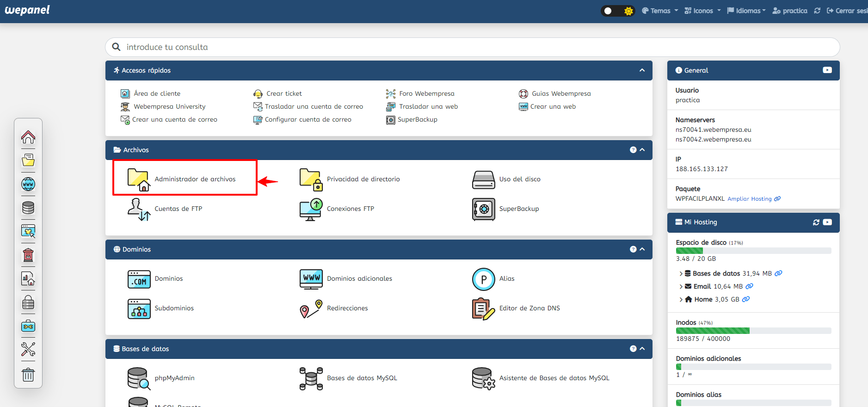This screenshot has height=407, width=868.
Task: Click the Dominios adicionales progress bar
Action: 753,367
